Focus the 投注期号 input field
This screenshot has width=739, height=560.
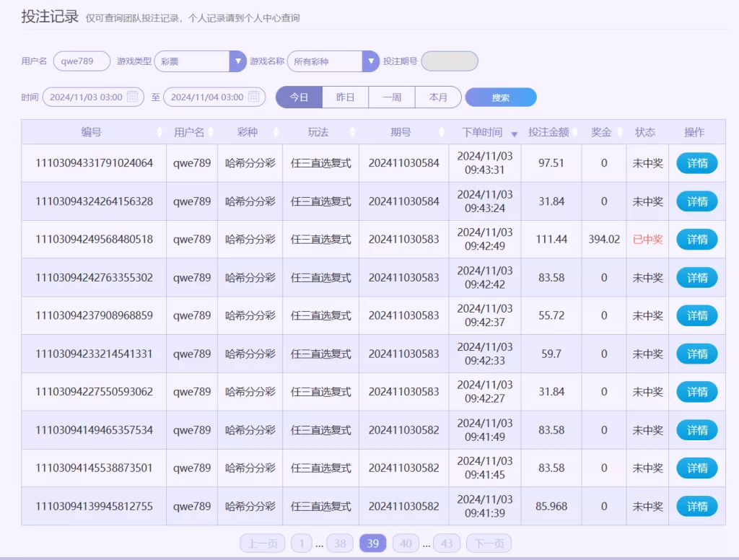click(450, 61)
